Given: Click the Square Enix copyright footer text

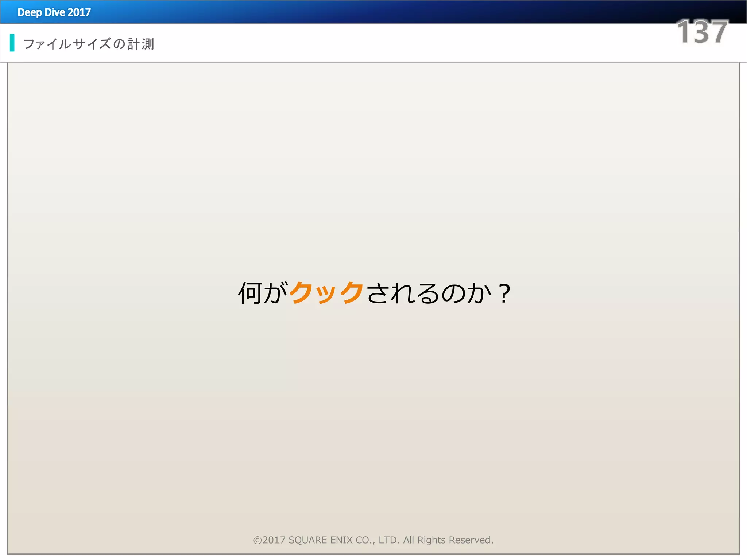Looking at the screenshot, I should [x=373, y=540].
